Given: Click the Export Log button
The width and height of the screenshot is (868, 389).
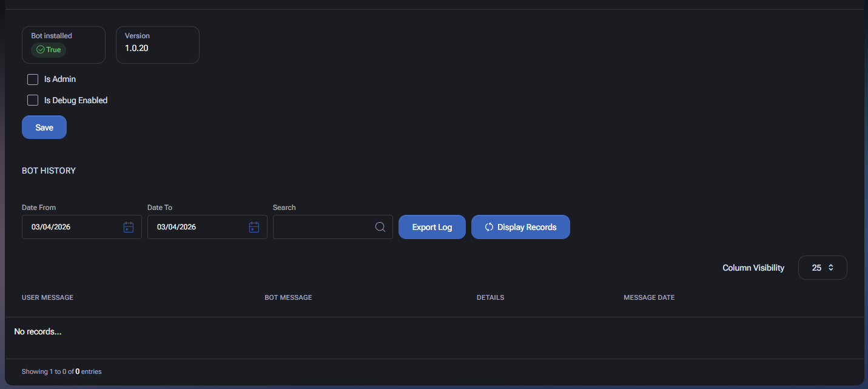Looking at the screenshot, I should pyautogui.click(x=432, y=227).
